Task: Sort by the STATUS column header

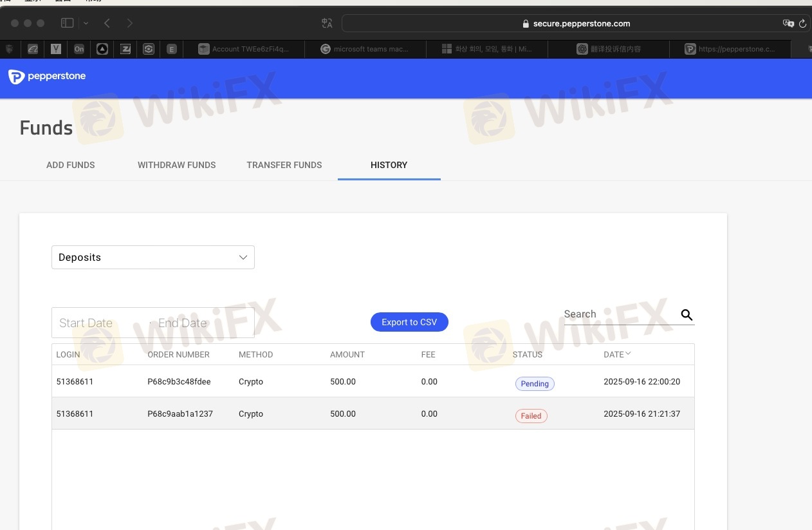Action: click(x=528, y=354)
